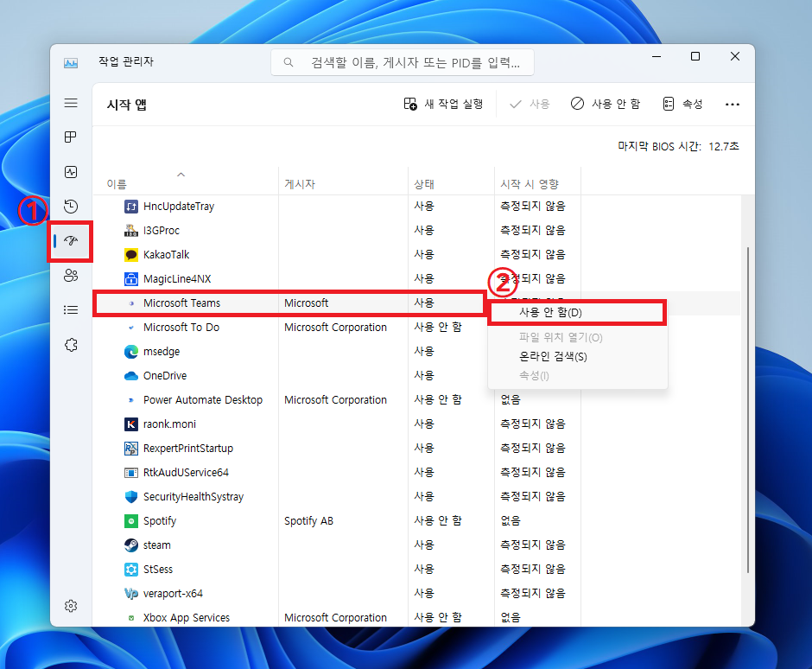Click the Spotify icon in the startup list
The height and width of the screenshot is (669, 812).
pos(131,520)
